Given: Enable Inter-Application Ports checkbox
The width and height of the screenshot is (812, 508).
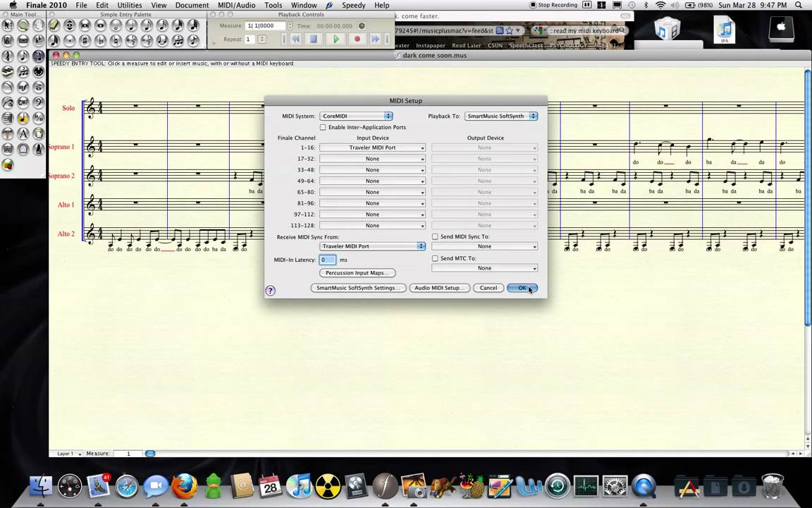Looking at the screenshot, I should click(x=323, y=127).
